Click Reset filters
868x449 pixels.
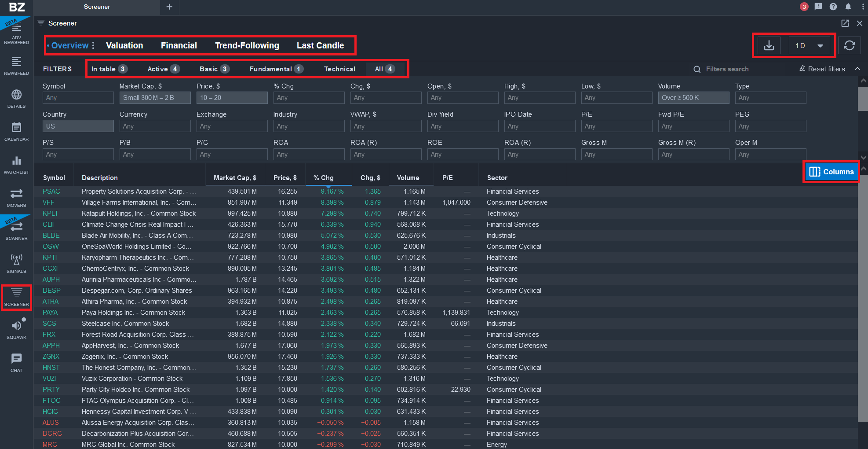click(822, 69)
